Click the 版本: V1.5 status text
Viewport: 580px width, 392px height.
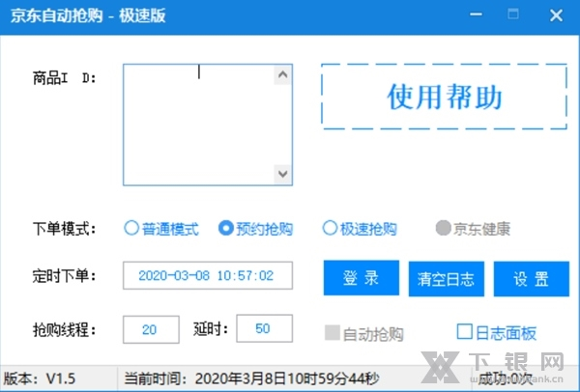[x=40, y=378]
